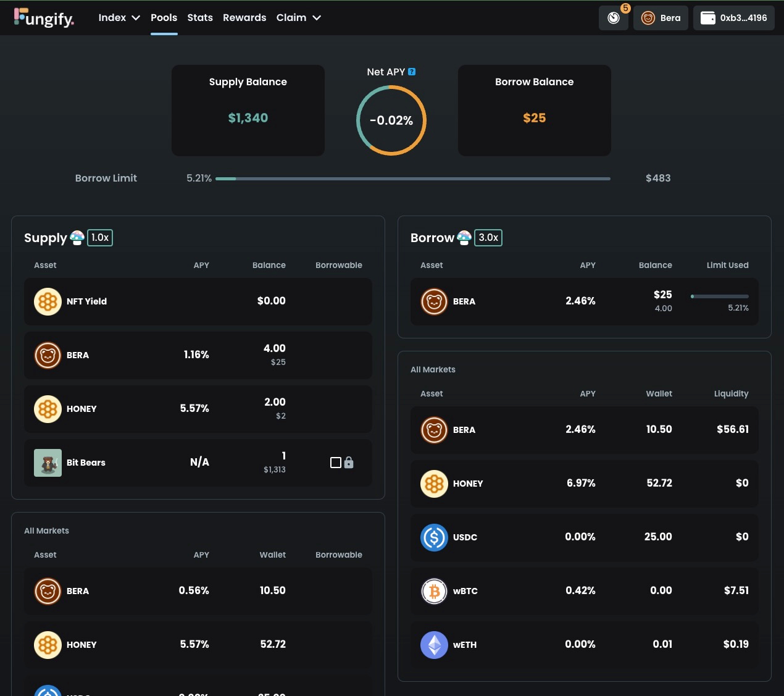Screen dimensions: 784x696
Task: Click the HONEY icon in Supply list
Action: 48,409
